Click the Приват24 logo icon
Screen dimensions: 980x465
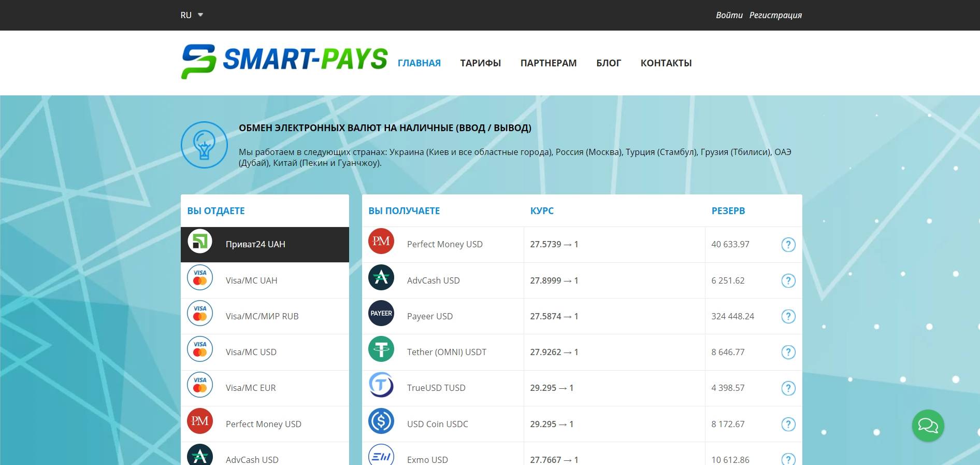tap(200, 241)
